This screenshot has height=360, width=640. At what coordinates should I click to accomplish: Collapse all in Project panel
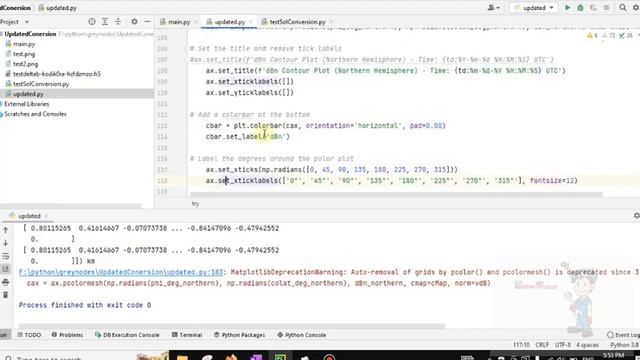pos(118,22)
